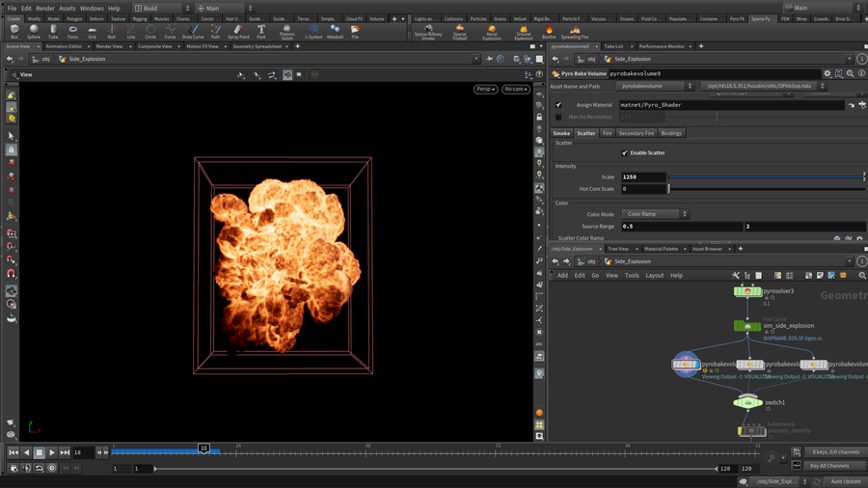Select the File shelf tool
Image resolution: width=868 pixels, height=488 pixels.
pos(355,32)
